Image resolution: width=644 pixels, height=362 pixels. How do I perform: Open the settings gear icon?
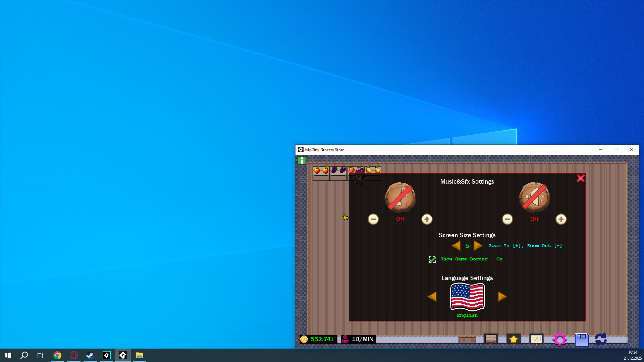click(x=559, y=339)
